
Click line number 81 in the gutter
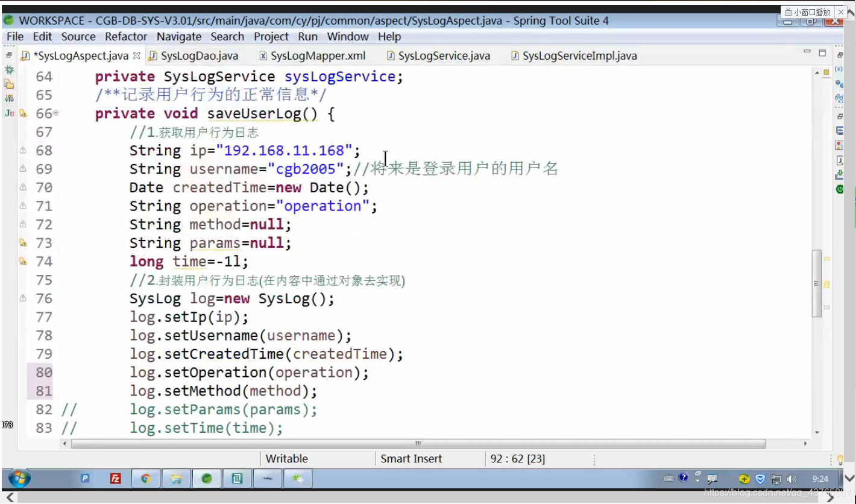pos(44,391)
